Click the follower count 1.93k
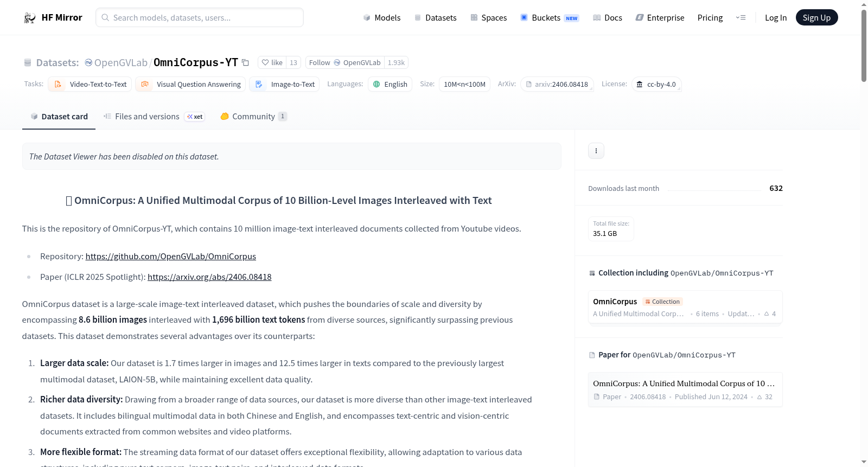Screen dimensions: 868x467 coord(396,62)
